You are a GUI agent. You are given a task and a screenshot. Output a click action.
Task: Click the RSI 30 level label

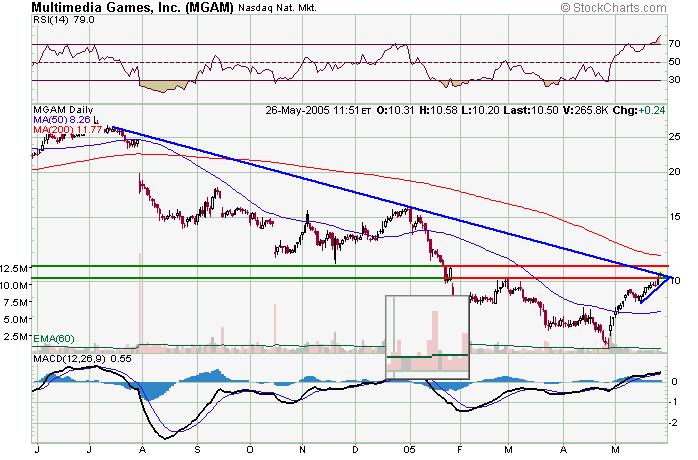[674, 80]
